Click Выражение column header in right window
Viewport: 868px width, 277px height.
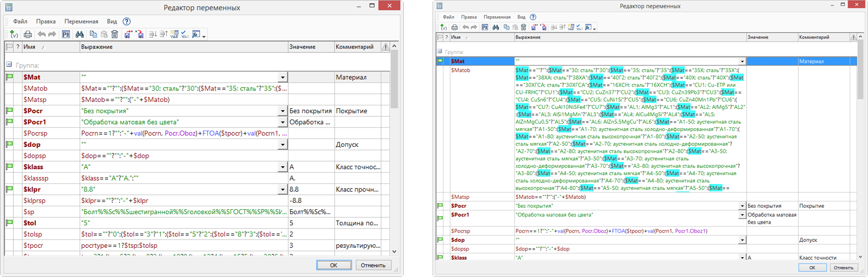[x=630, y=37]
